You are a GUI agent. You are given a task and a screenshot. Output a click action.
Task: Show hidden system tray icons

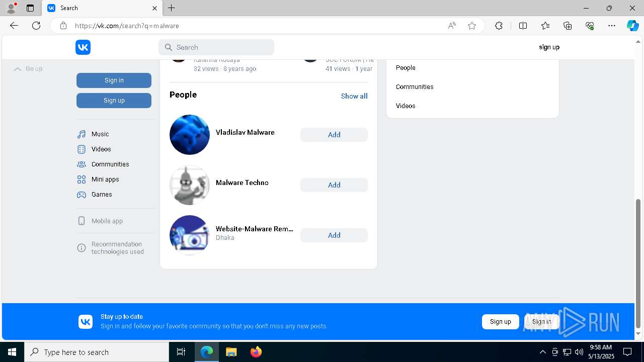click(x=542, y=352)
